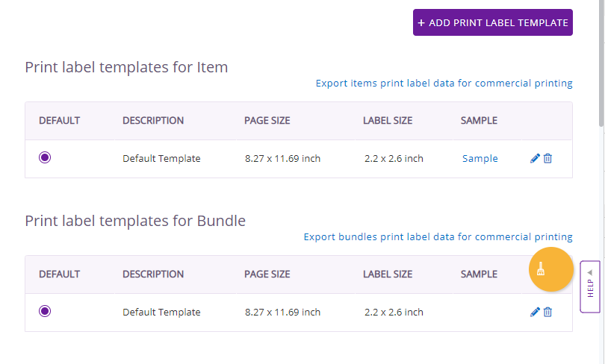This screenshot has width=605, height=364.
Task: Click DESCRIPTION column header in Item table
Action: 153,121
